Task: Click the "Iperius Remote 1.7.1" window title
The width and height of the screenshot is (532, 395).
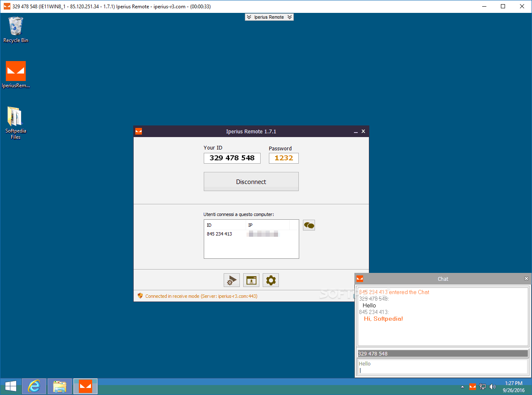Action: click(x=251, y=131)
